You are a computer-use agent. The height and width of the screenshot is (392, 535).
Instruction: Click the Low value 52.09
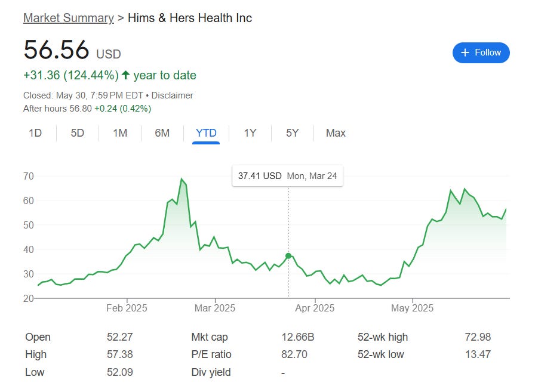(x=120, y=372)
